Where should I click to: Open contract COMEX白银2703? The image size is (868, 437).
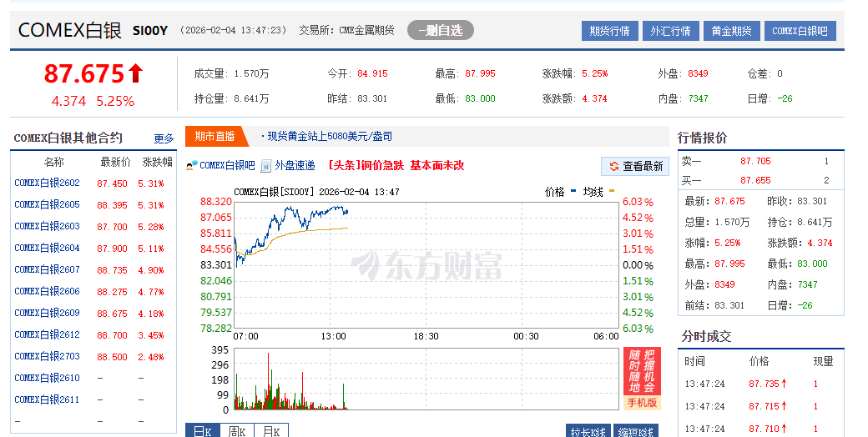(x=47, y=355)
